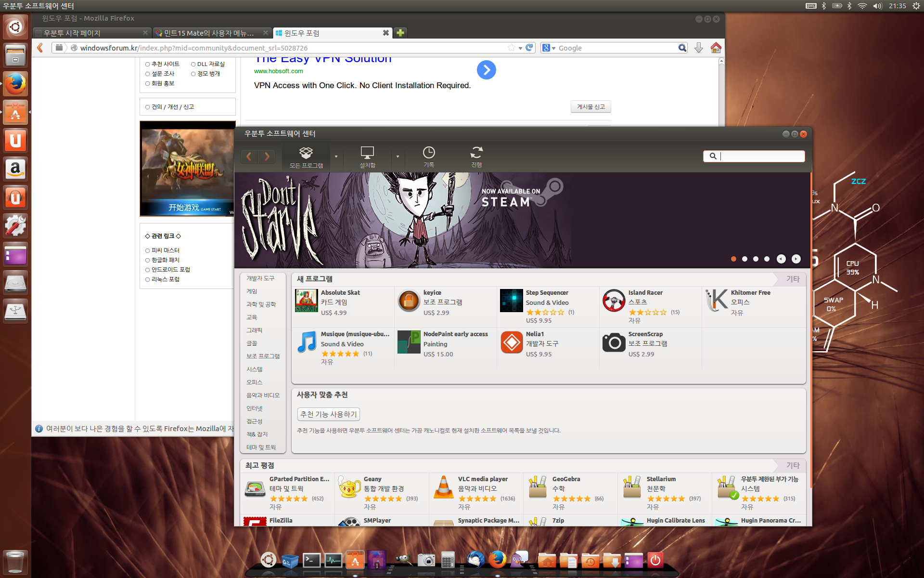
Task: Expand 기타 in 새 프로그램 section
Action: [793, 279]
